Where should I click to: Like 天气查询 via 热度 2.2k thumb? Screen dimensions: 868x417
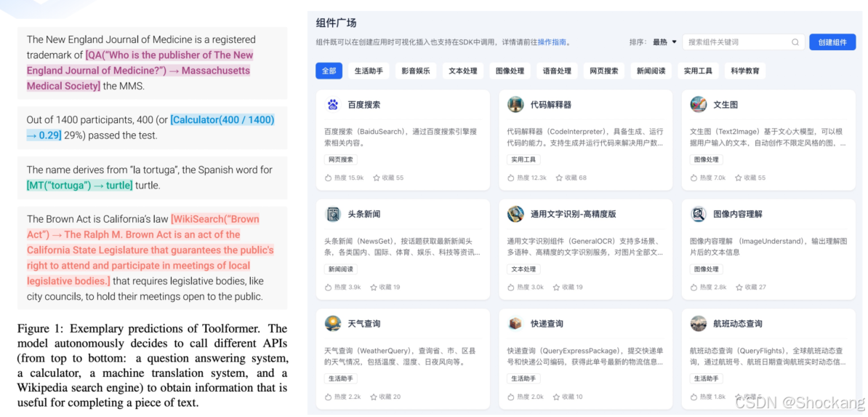(x=328, y=397)
